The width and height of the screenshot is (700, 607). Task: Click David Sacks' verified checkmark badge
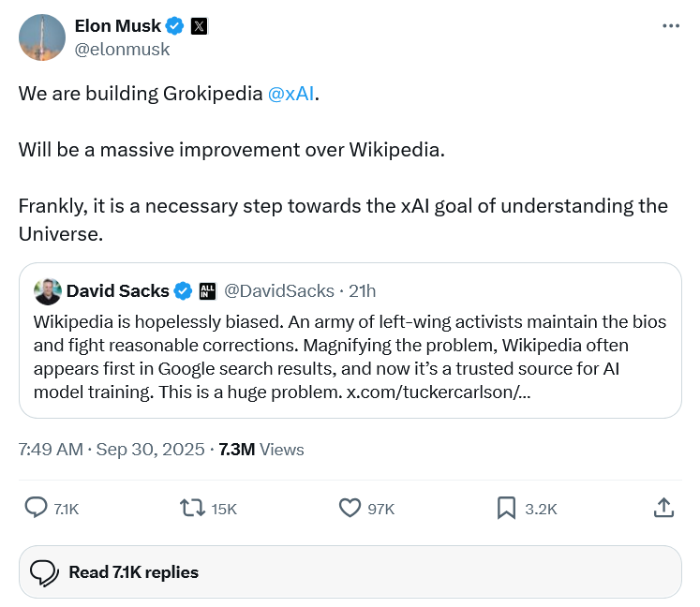(184, 290)
